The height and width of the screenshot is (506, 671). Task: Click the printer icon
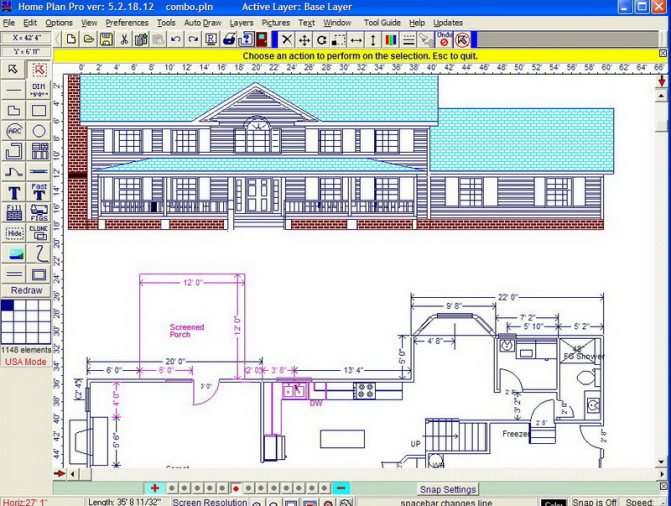229,40
